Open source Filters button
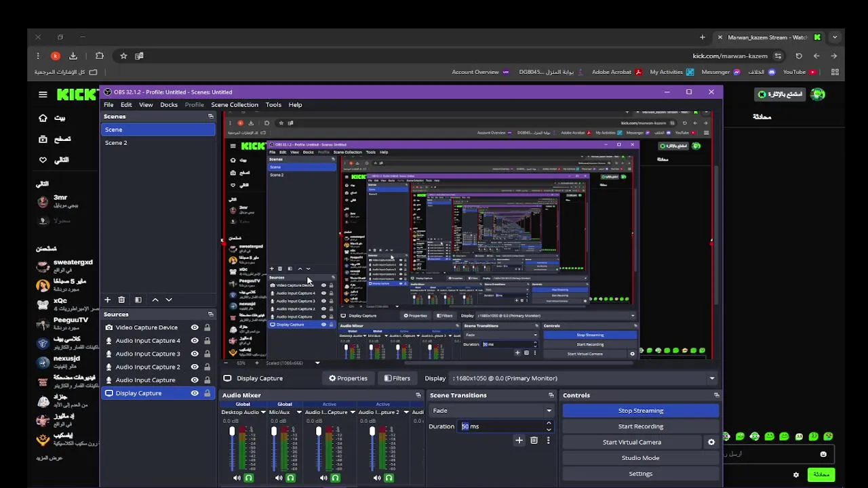Viewport: 868px width, 488px height. 397,378
